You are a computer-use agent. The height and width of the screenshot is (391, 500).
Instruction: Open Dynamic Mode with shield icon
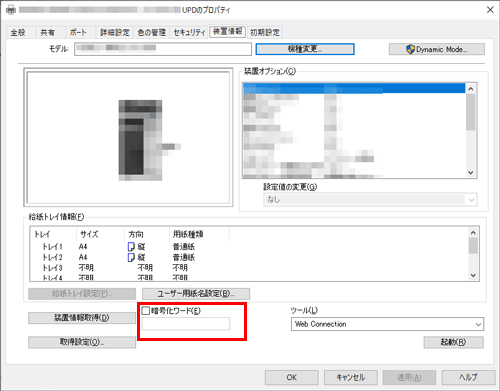[437, 49]
